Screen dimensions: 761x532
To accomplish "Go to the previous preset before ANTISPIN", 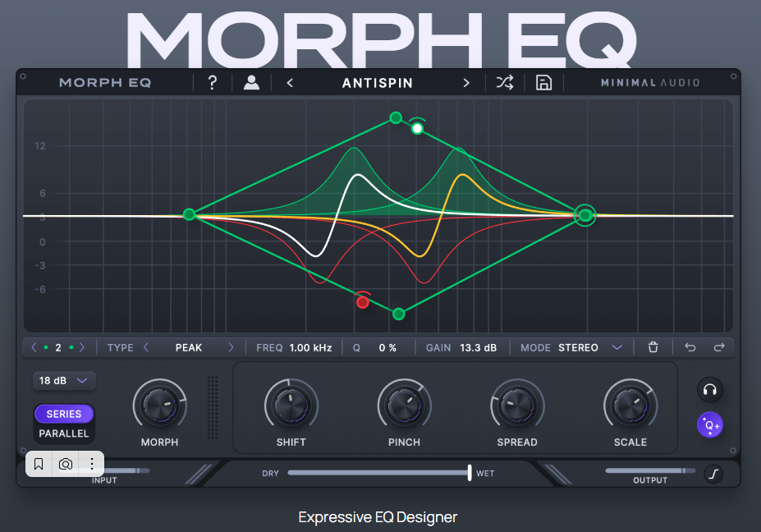I will (x=290, y=83).
